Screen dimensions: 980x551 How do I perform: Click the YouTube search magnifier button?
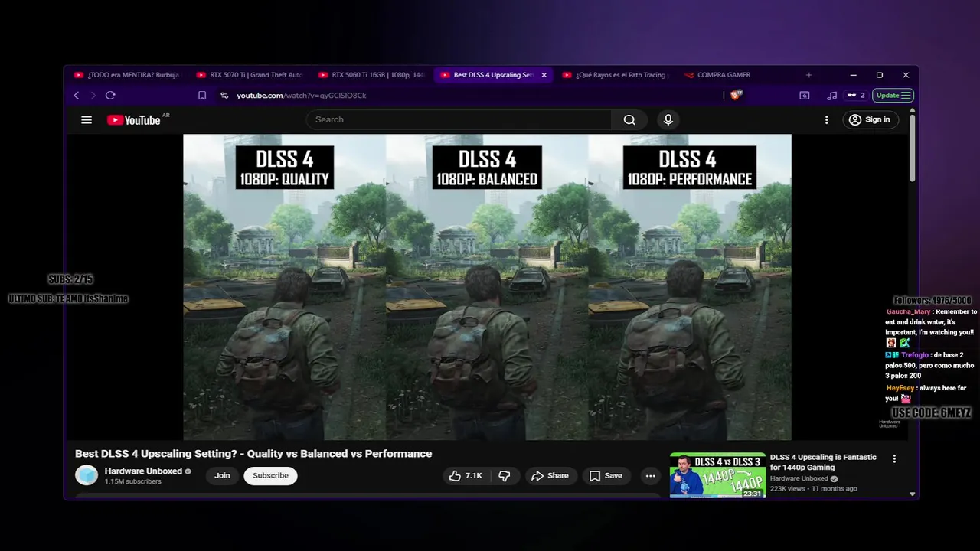click(x=629, y=119)
